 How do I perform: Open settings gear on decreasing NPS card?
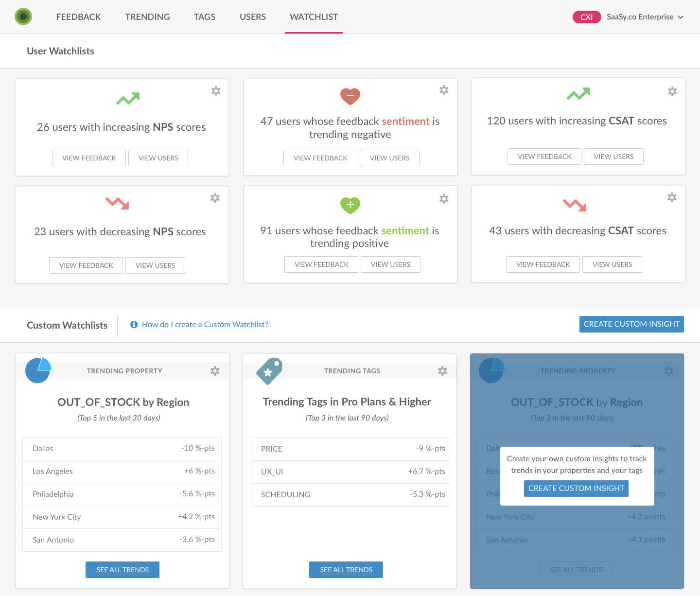click(x=215, y=198)
